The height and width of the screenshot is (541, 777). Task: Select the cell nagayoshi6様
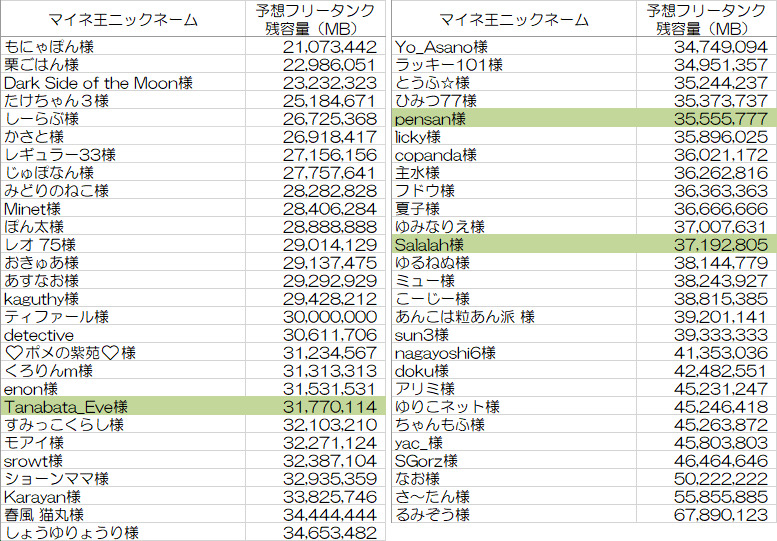pos(514,352)
